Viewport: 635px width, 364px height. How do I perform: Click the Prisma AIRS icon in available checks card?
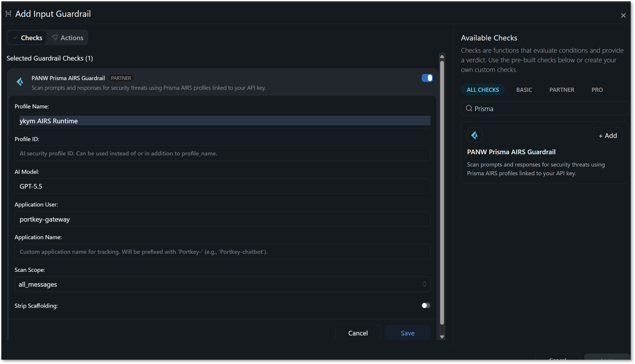point(474,135)
